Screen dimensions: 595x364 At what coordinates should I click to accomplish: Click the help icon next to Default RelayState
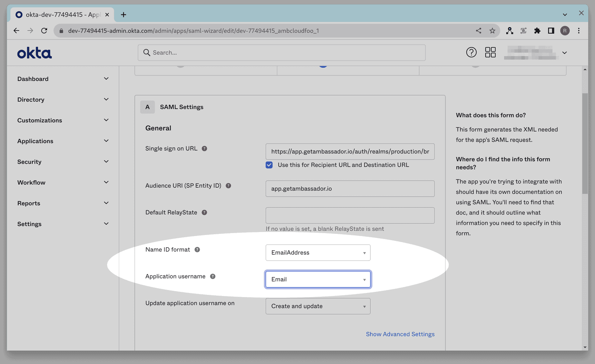tap(204, 212)
